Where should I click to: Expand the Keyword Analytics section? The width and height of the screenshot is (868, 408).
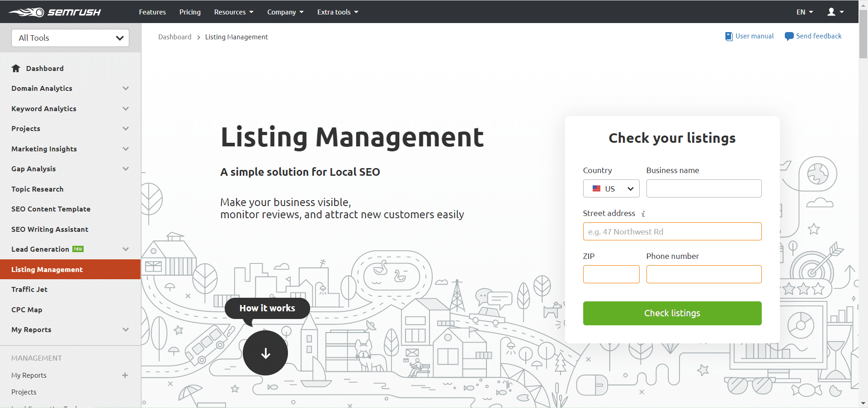pos(125,109)
